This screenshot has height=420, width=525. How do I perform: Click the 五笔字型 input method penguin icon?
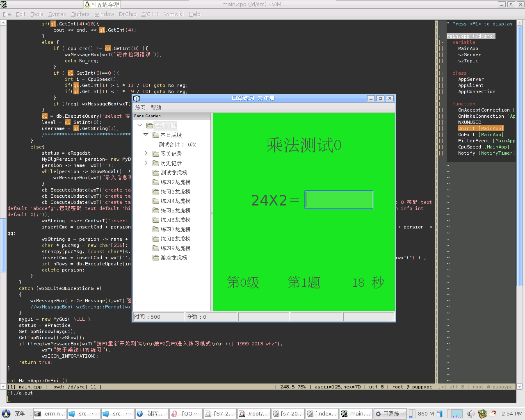[x=87, y=5]
